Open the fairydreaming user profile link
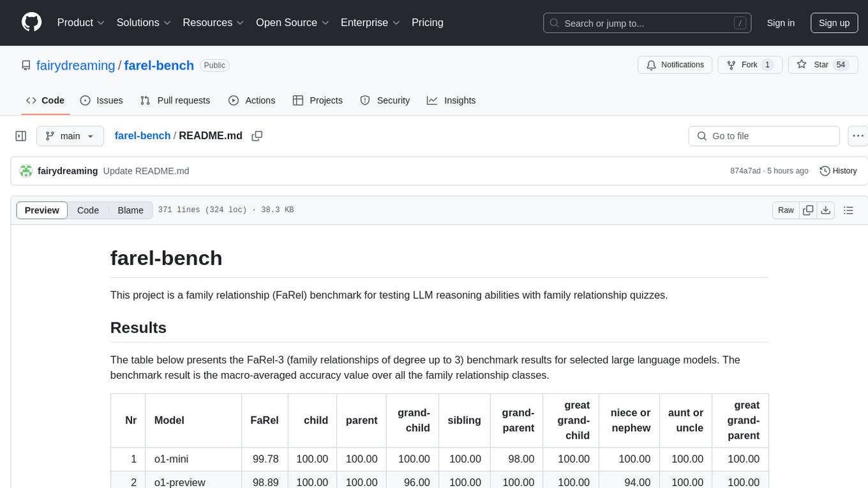The height and width of the screenshot is (488, 868). (x=76, y=65)
